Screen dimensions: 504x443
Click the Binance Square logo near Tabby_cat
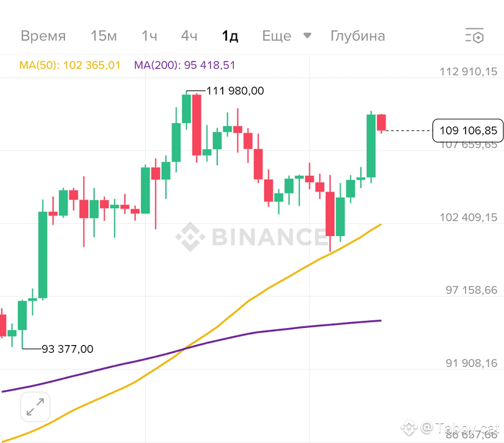[x=409, y=428]
